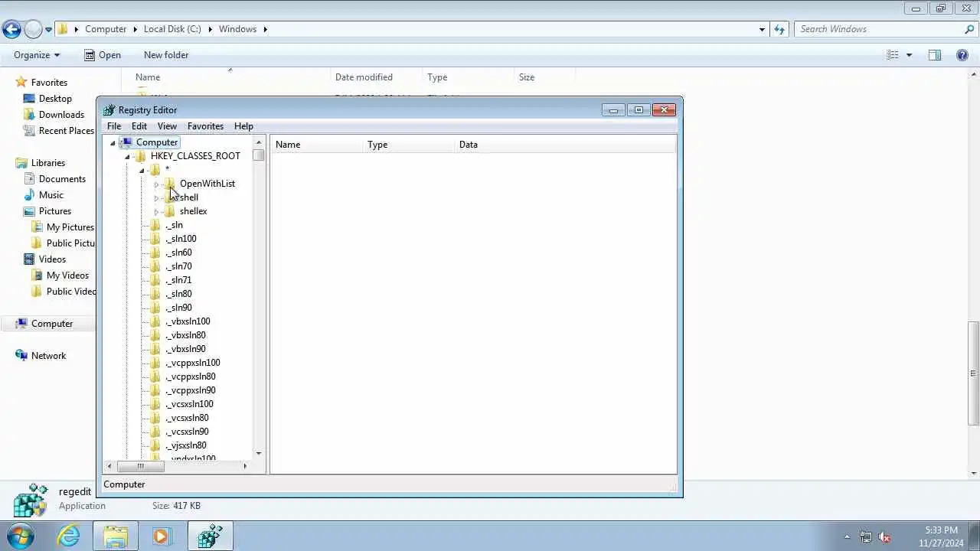Expand the OpenWithList key
980x551 pixels.
click(156, 184)
